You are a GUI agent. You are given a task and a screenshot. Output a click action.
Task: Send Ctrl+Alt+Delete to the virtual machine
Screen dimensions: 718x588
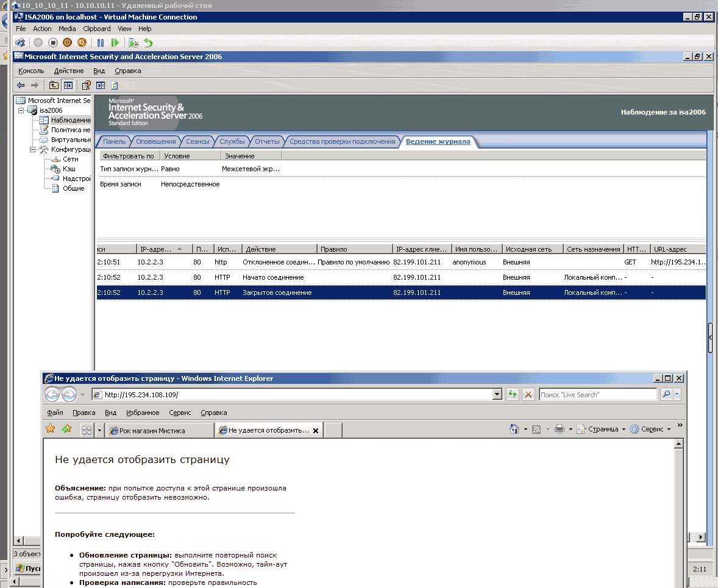point(20,43)
